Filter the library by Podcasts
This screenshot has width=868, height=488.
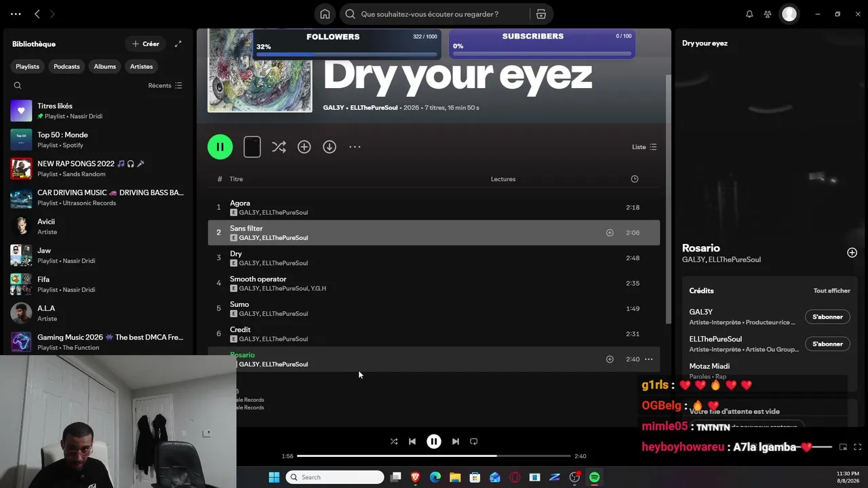click(66, 66)
